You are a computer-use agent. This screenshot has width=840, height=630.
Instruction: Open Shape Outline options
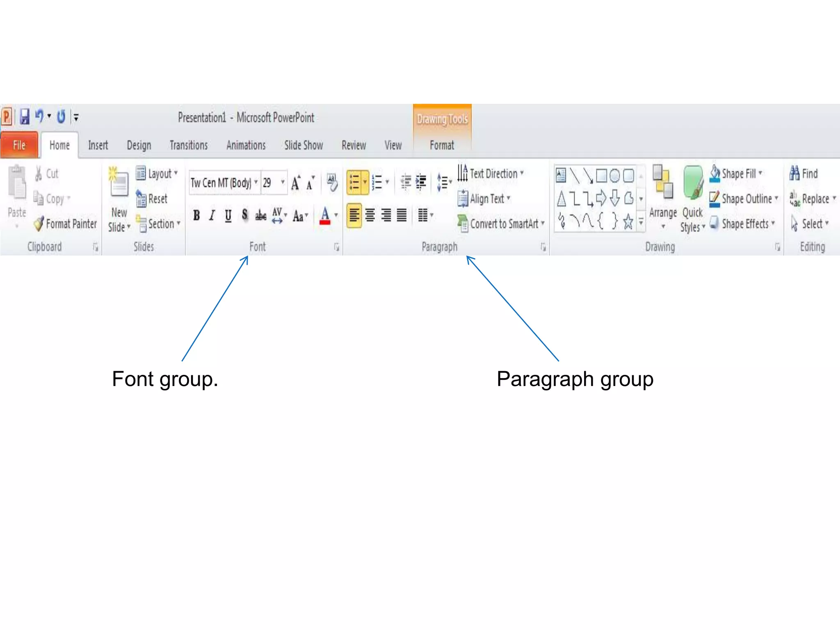tap(744, 199)
